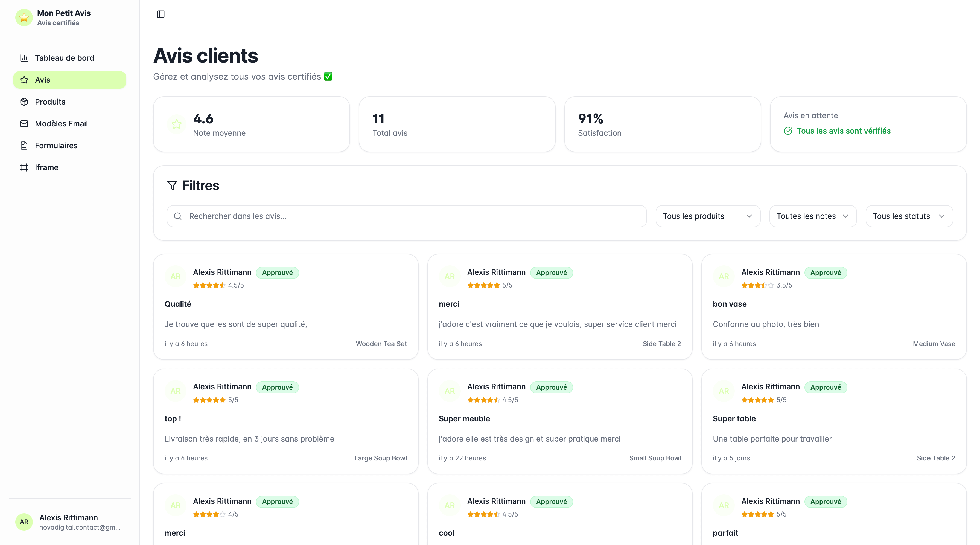This screenshot has width=980, height=545.
Task: Open the Qualité review card
Action: pos(285,307)
